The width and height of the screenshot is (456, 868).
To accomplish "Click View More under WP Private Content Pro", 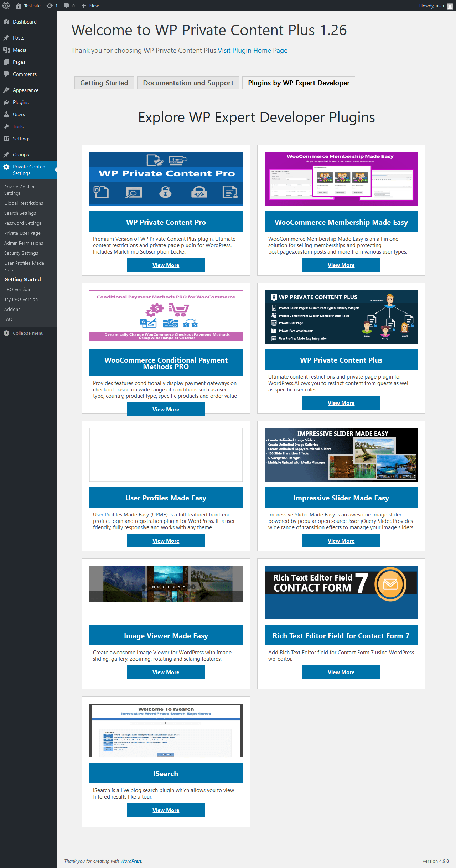I will (166, 265).
